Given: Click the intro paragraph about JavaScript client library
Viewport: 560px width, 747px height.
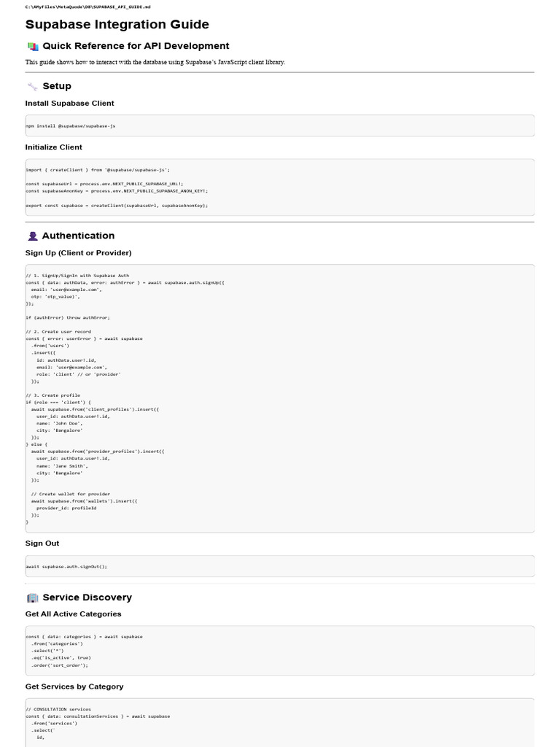Looking at the screenshot, I should 155,62.
